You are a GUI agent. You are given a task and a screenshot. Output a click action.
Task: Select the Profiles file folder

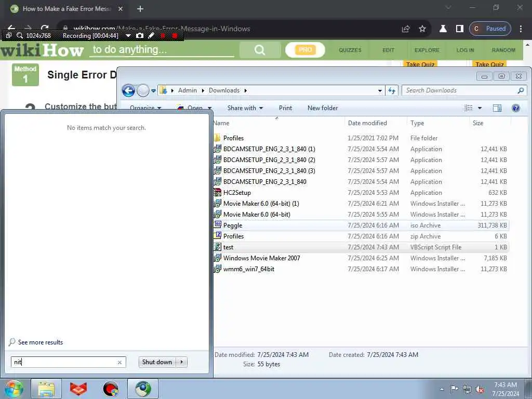click(x=233, y=138)
